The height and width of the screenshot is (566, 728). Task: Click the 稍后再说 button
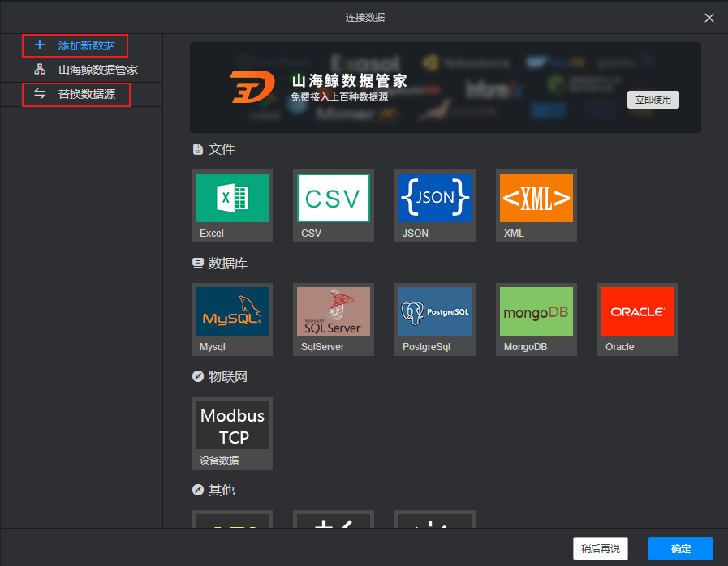[x=601, y=549]
